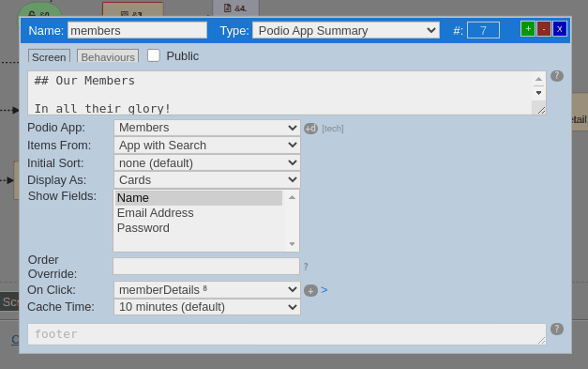Expand the Cache Time dropdown
This screenshot has height=369, width=588.
[x=207, y=307]
